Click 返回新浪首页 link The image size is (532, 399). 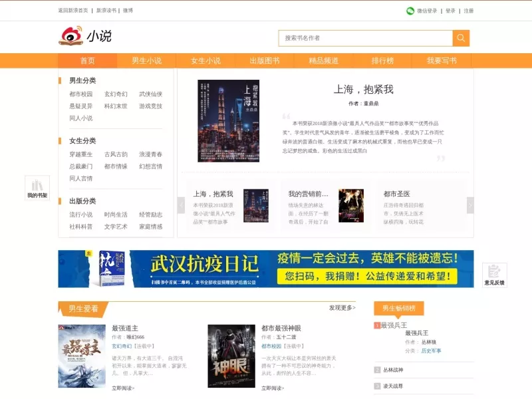pos(73,11)
